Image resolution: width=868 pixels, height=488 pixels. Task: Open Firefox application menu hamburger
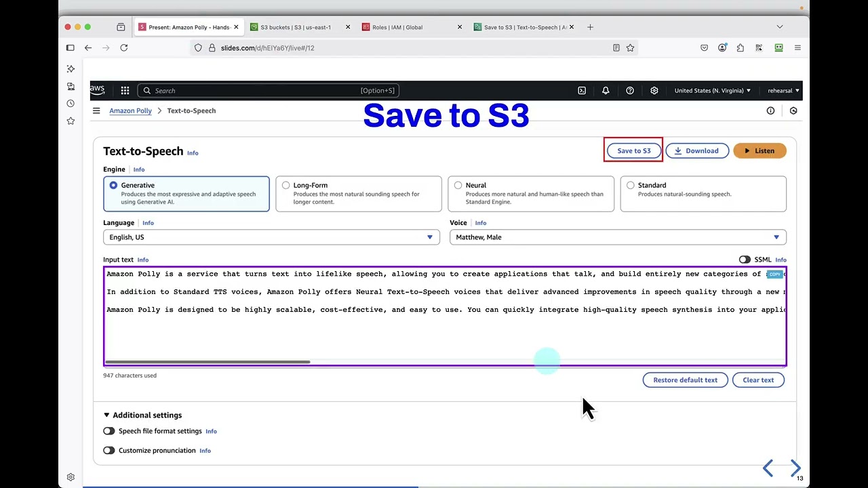coord(797,47)
